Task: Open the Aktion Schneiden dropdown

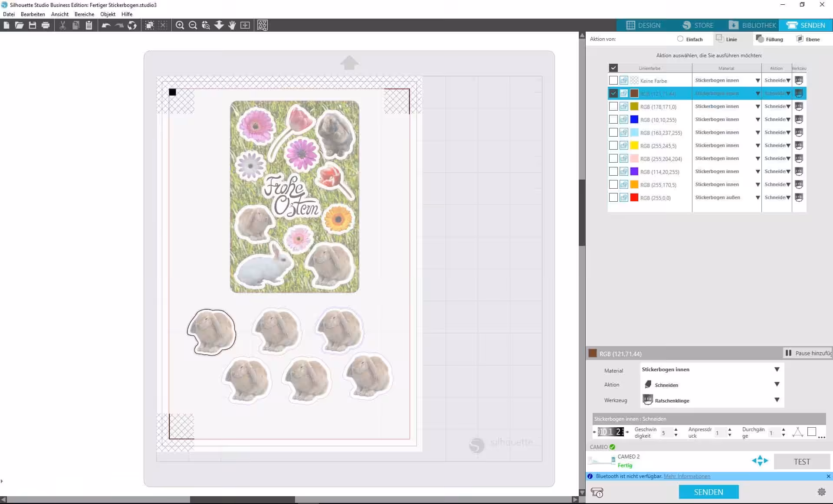Action: point(777,384)
